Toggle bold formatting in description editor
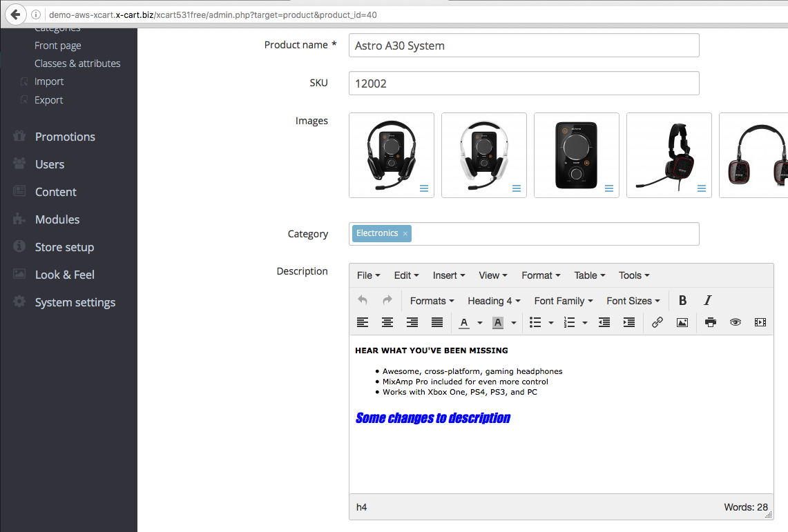 coord(682,301)
